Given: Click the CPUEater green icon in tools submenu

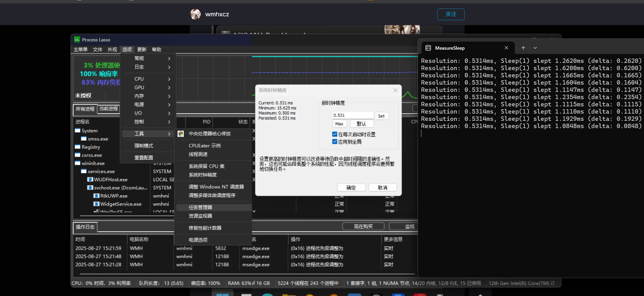Looking at the screenshot, I should (x=181, y=134).
